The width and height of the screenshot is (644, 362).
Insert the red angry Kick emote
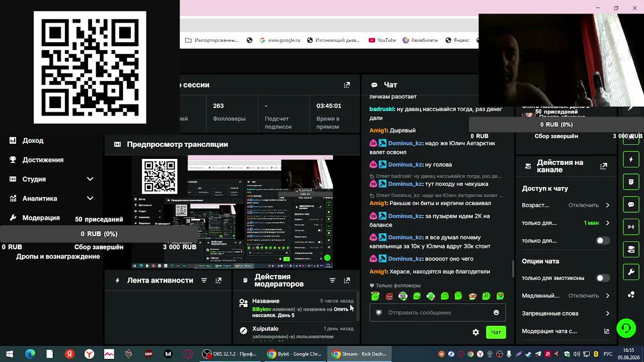389,297
